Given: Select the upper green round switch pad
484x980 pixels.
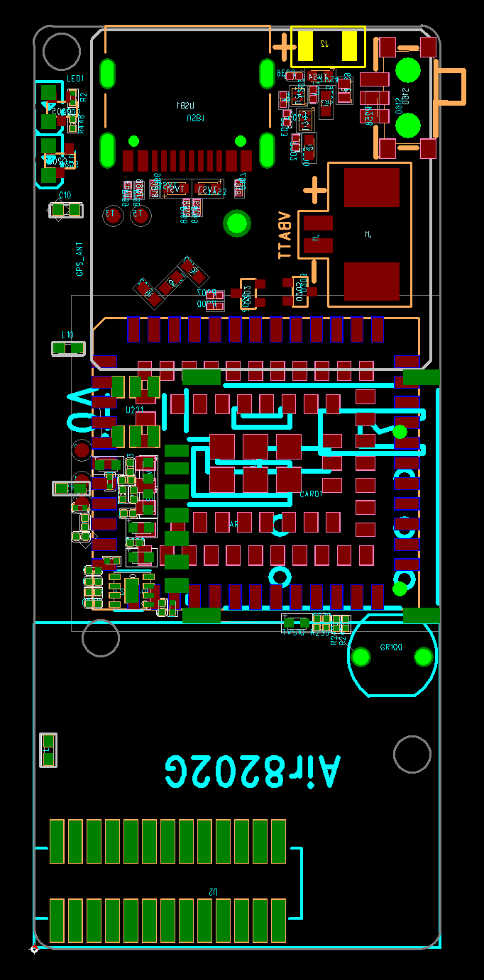Looking at the screenshot, I should click(x=407, y=71).
